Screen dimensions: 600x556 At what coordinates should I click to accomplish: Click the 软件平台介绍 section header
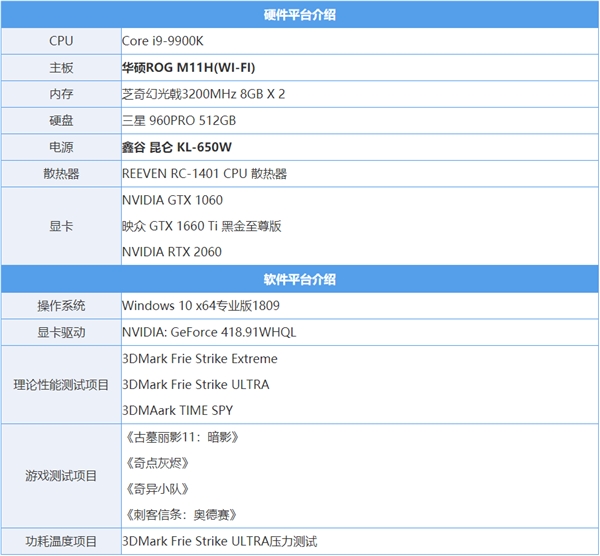(x=300, y=278)
